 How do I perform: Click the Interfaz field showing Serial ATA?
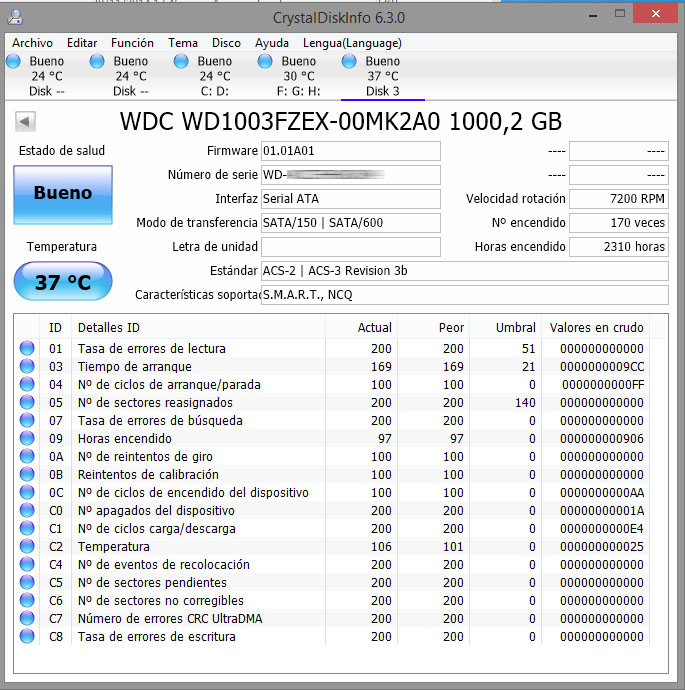(x=351, y=198)
